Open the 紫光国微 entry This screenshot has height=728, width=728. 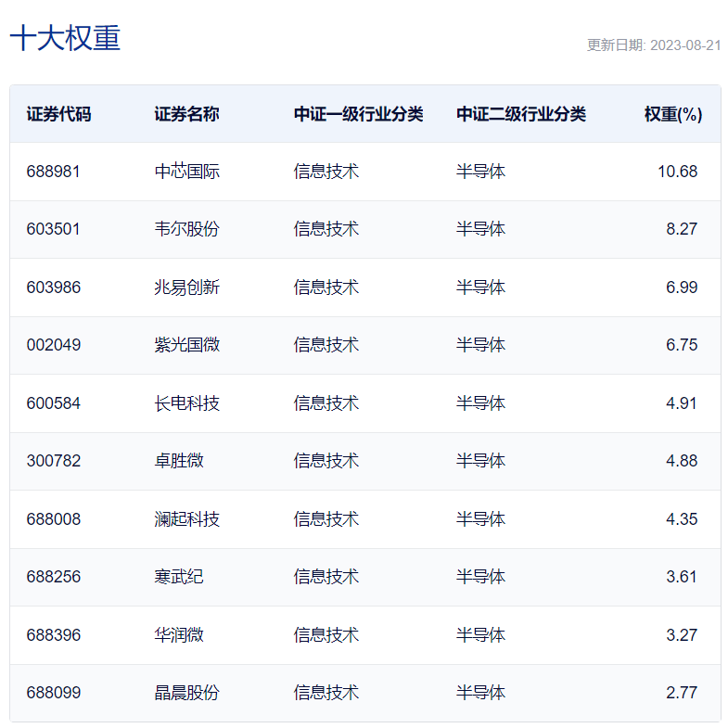186,345
